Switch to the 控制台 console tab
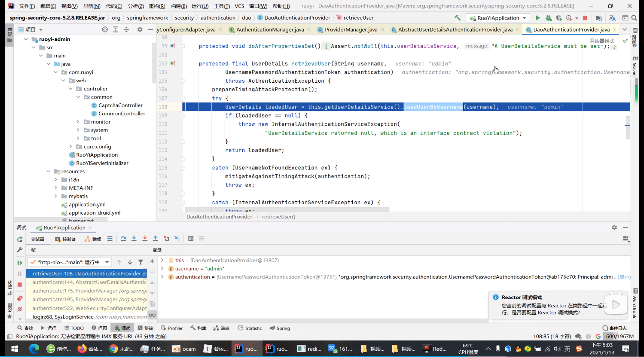 tap(65, 239)
